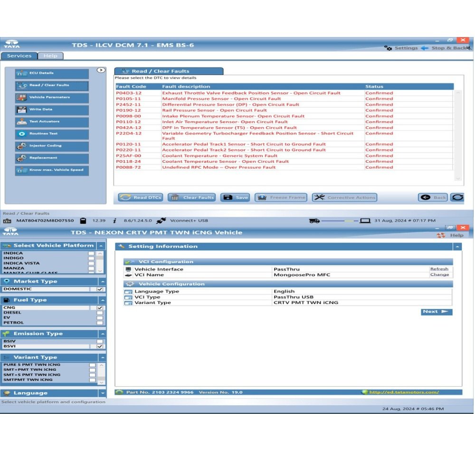Open the Test Actuators sidebar item
This screenshot has width=475, height=476.
[52, 122]
